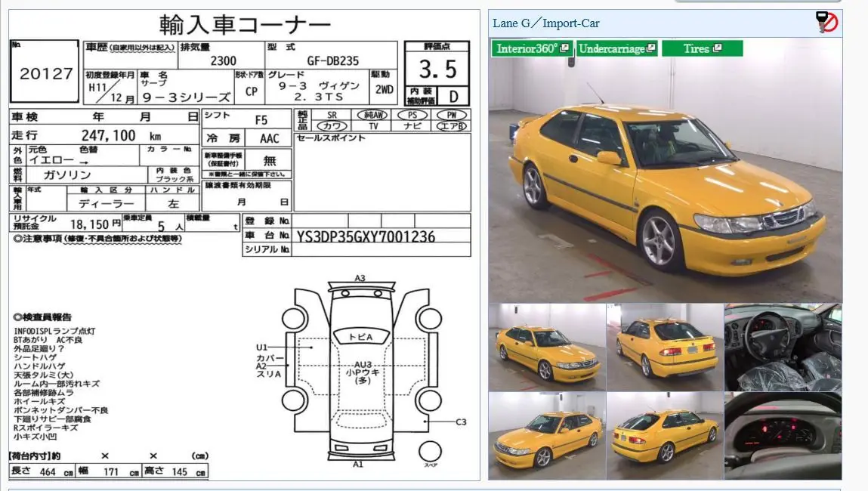Click the drive type 2WD
Image resolution: width=868 pixels, height=491 pixels.
[385, 89]
